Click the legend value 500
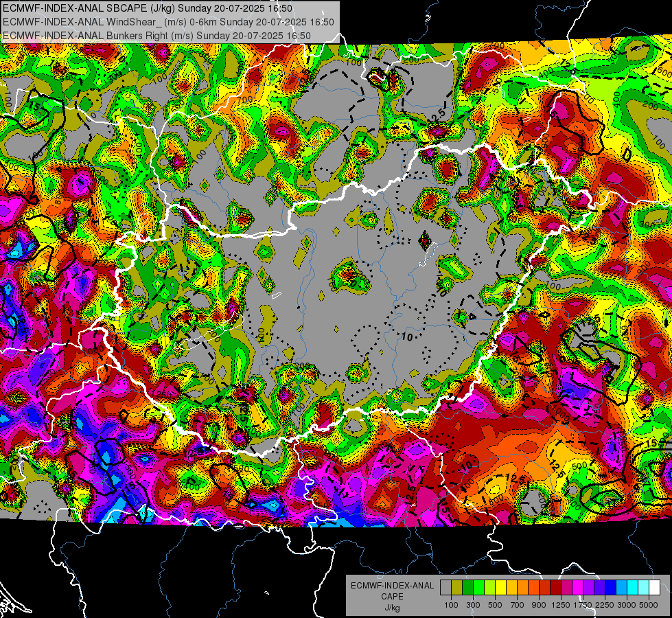Screen dimensions: 672x618 (x=495, y=605)
